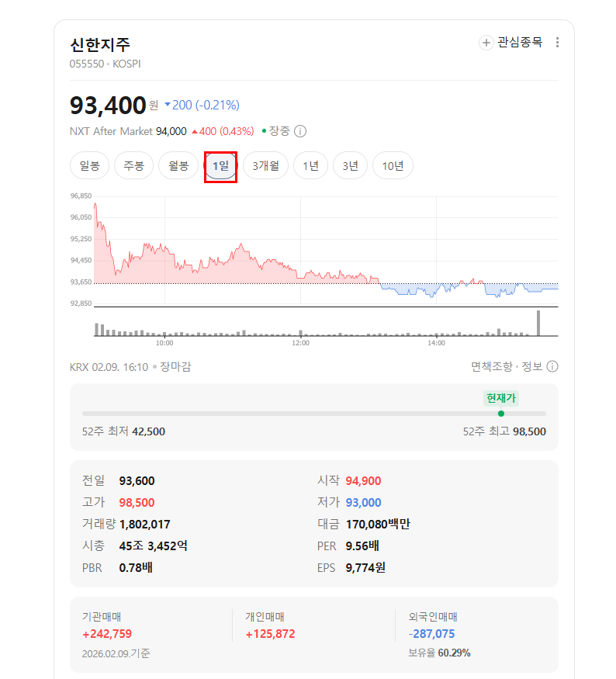The height and width of the screenshot is (679, 616).
Task: Open the 정보 link
Action: 531,367
